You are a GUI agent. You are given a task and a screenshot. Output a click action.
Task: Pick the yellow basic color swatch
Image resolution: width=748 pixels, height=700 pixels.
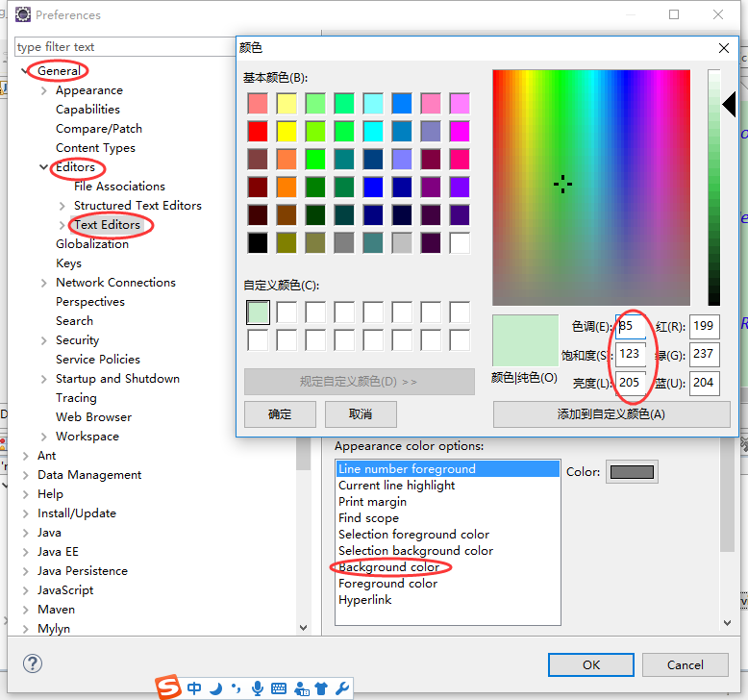coord(287,132)
